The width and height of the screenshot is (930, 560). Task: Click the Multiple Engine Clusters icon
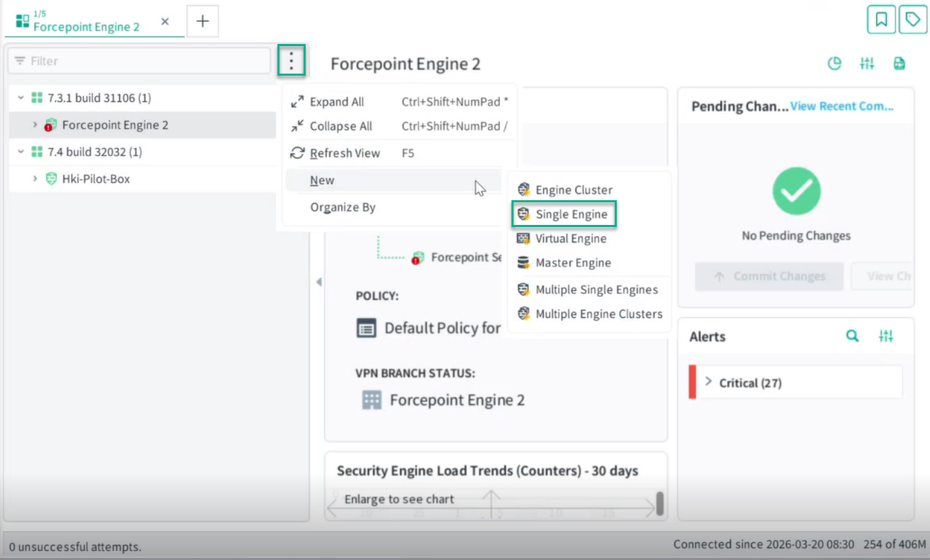(x=524, y=314)
